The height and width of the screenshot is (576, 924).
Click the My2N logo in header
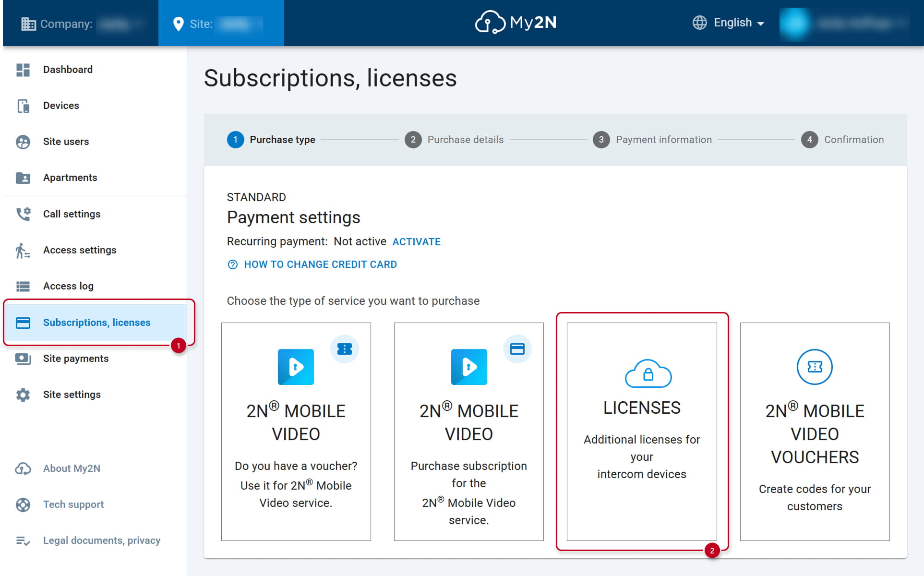(x=516, y=22)
